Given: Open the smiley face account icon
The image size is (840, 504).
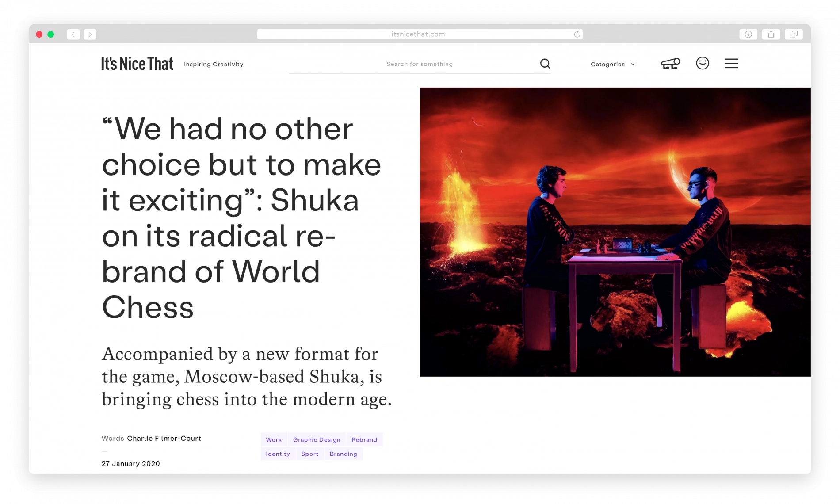Looking at the screenshot, I should click(703, 64).
